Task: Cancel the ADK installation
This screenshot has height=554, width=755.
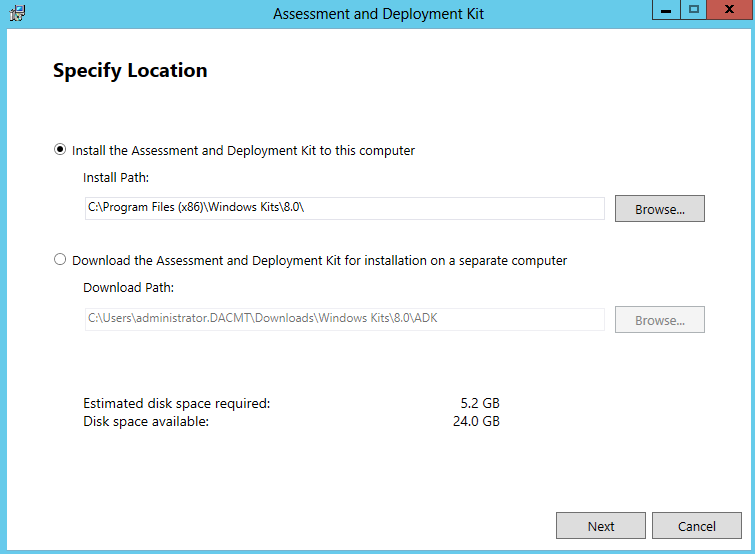Action: pyautogui.click(x=697, y=526)
